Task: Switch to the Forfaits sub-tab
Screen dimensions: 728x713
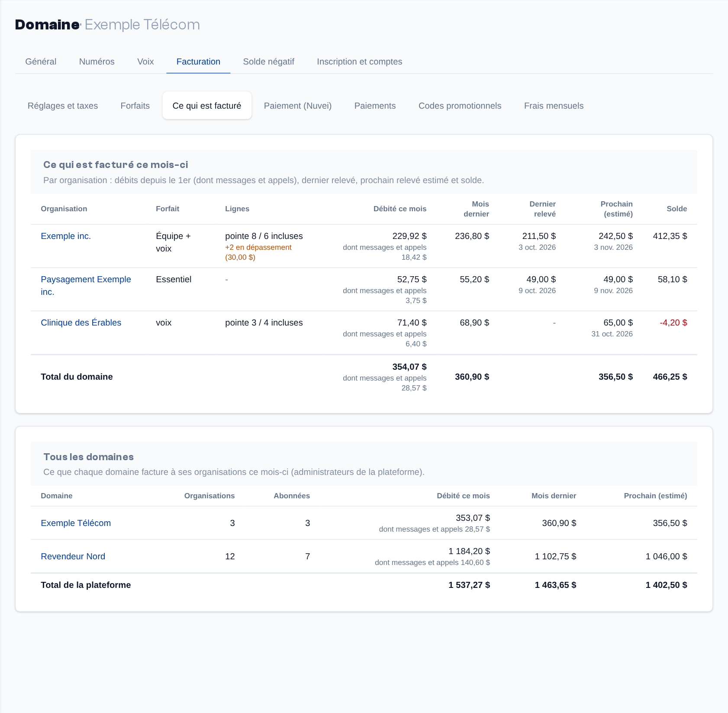Action: (x=135, y=106)
